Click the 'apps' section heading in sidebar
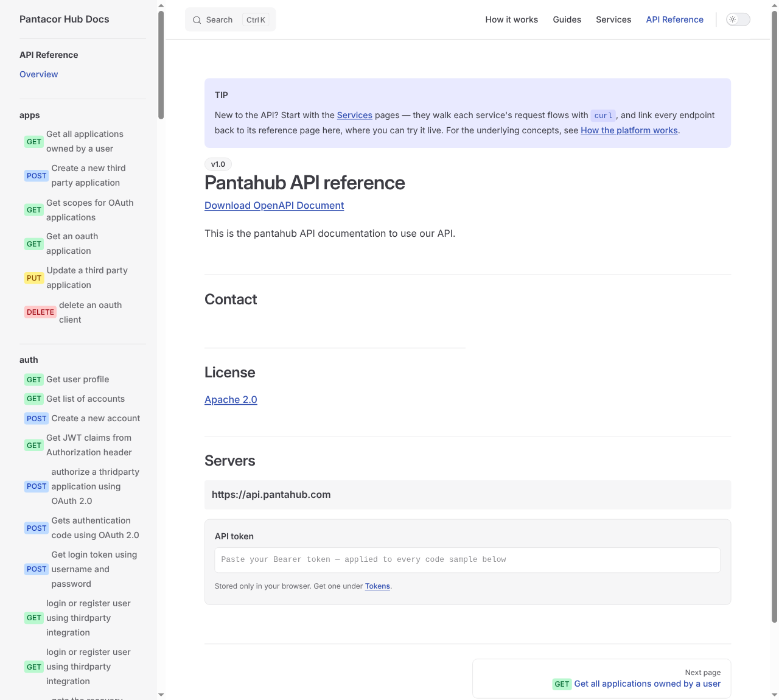This screenshot has height=700, width=779. pos(30,115)
